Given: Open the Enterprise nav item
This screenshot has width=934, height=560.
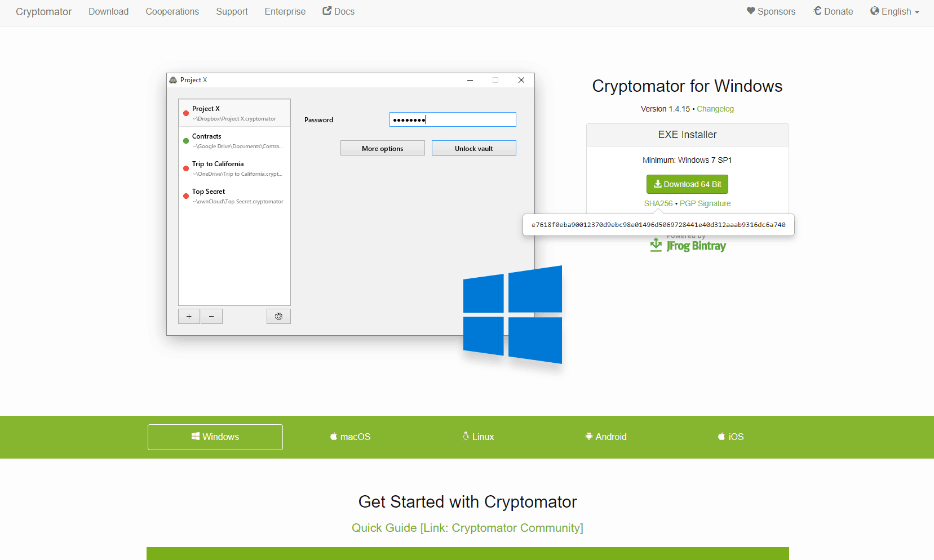Looking at the screenshot, I should (x=285, y=11).
